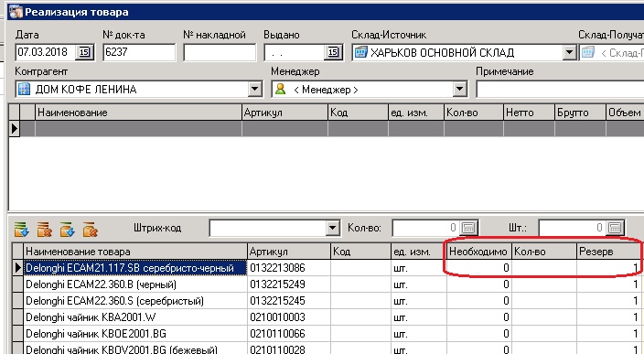Click Кол-во cell for ECAM21.117.SB row
The image size is (644, 354).
point(544,268)
